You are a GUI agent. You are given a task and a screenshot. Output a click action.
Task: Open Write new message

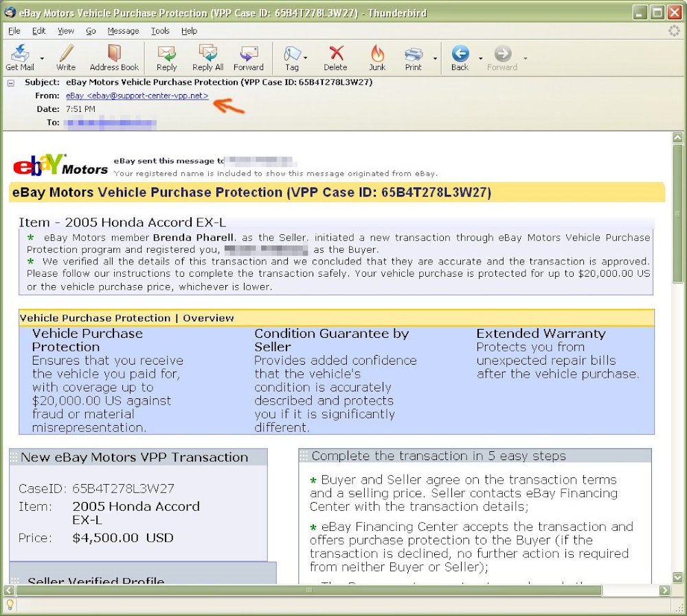pyautogui.click(x=66, y=58)
